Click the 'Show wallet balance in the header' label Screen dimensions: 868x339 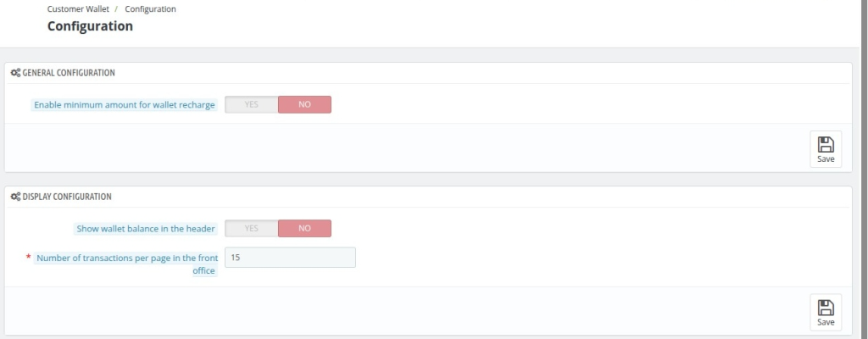coord(146,229)
